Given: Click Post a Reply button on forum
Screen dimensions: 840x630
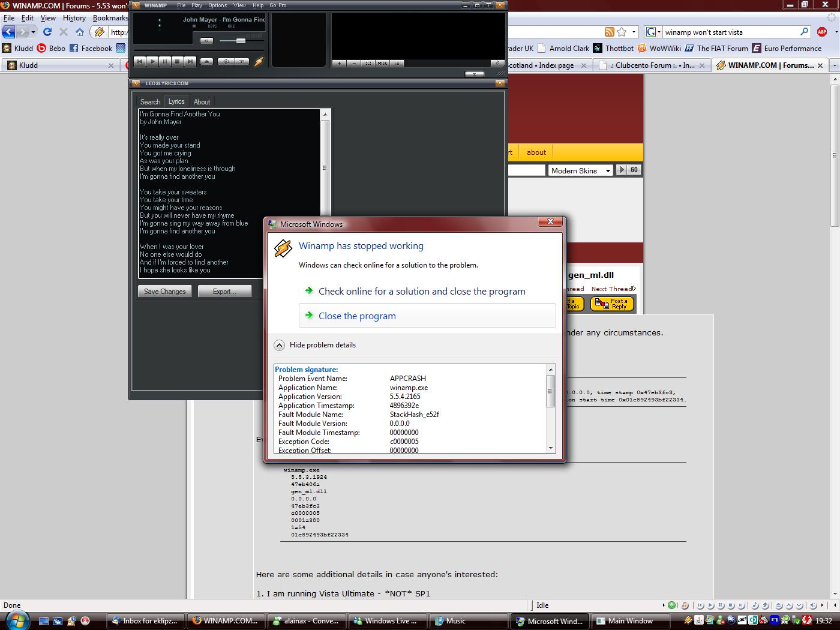Looking at the screenshot, I should (x=612, y=304).
